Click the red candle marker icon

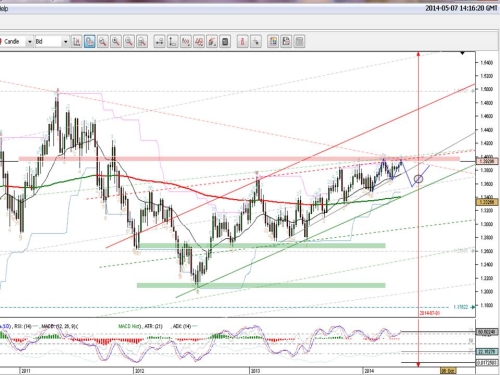(x=243, y=42)
